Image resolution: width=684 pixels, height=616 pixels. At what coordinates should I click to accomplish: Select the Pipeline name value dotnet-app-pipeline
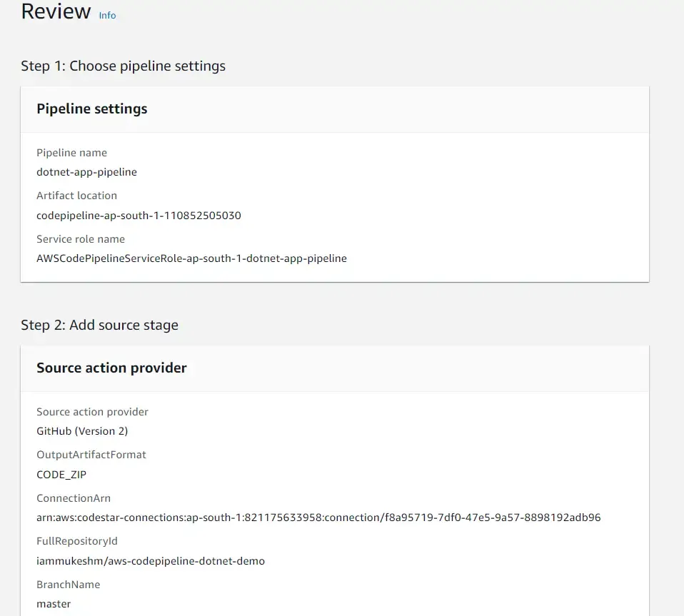tap(86, 172)
